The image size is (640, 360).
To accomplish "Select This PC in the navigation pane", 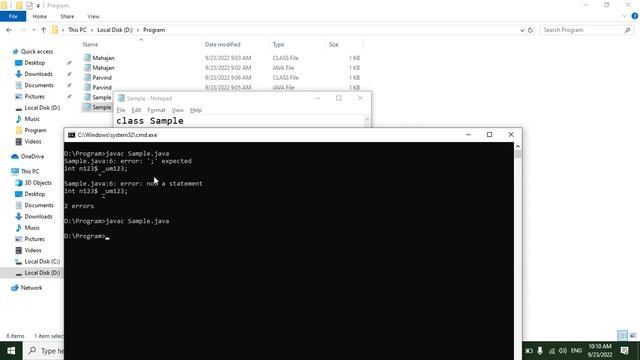I will click(29, 171).
